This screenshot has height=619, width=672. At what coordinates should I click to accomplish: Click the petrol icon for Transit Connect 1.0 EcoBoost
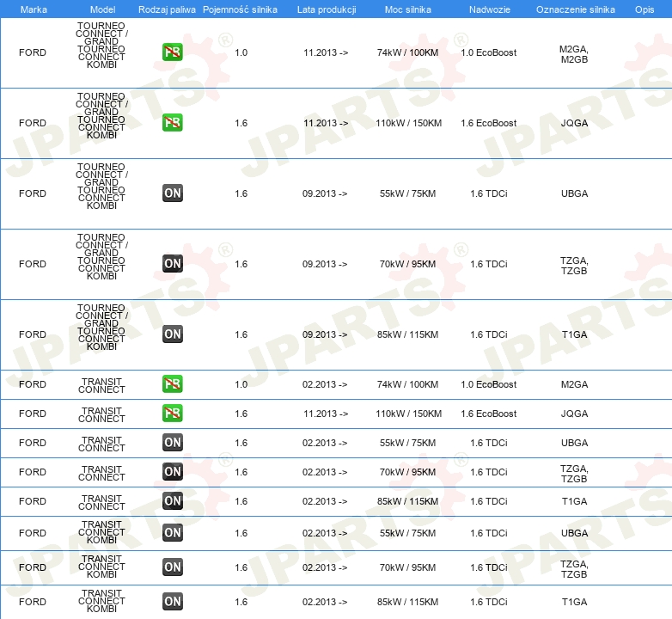click(172, 383)
